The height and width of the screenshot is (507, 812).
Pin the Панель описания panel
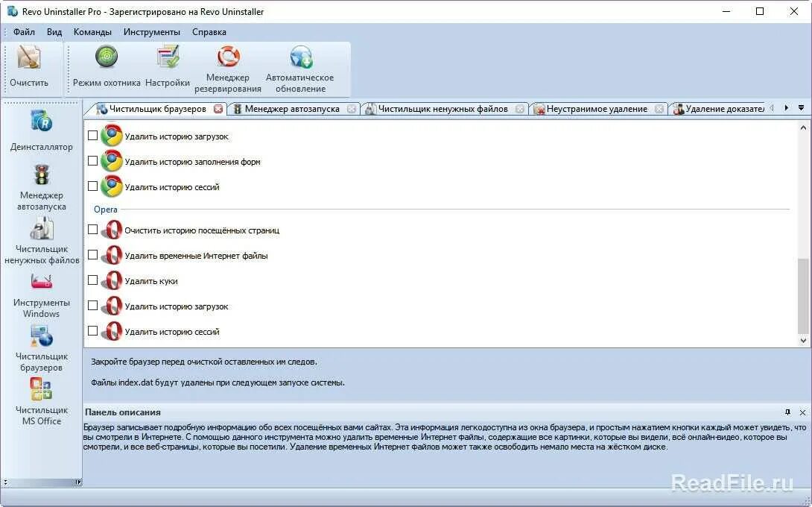787,412
